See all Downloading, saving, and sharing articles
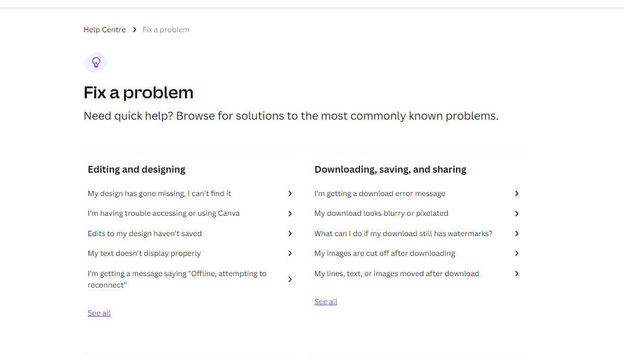 pyautogui.click(x=326, y=302)
